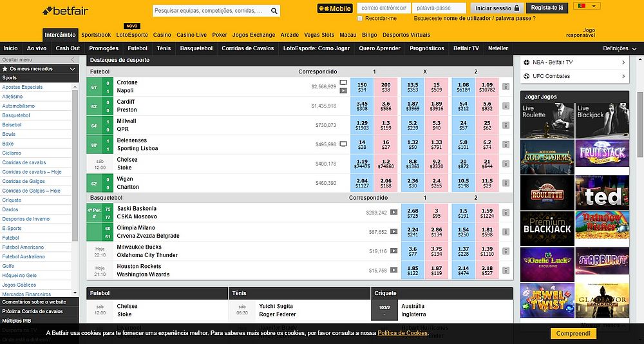Screen dimensions: 644x344
Task: Click info icon for Cardiff v Preston
Action: click(506, 106)
